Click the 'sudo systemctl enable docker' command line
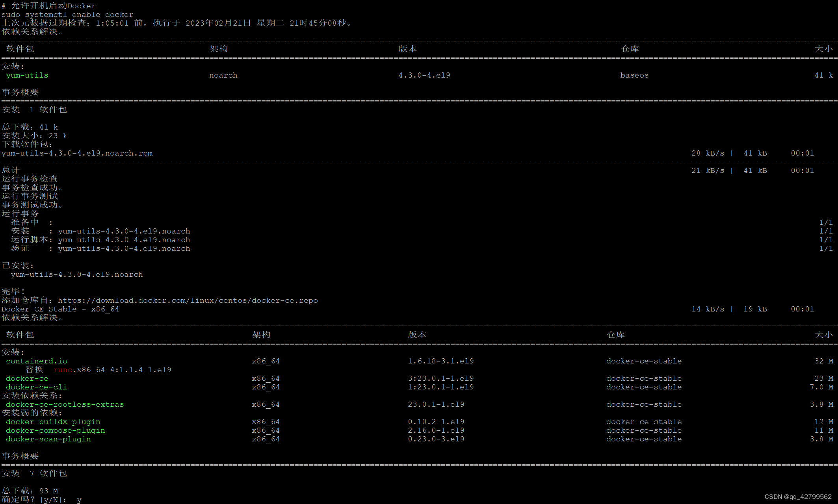The width and height of the screenshot is (838, 504). [x=67, y=15]
